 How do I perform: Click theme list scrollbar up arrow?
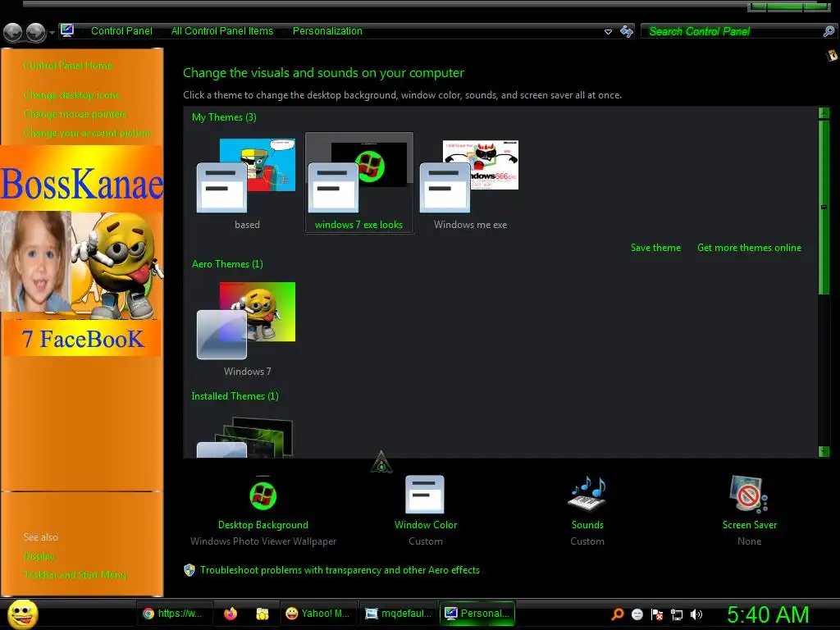pos(824,112)
